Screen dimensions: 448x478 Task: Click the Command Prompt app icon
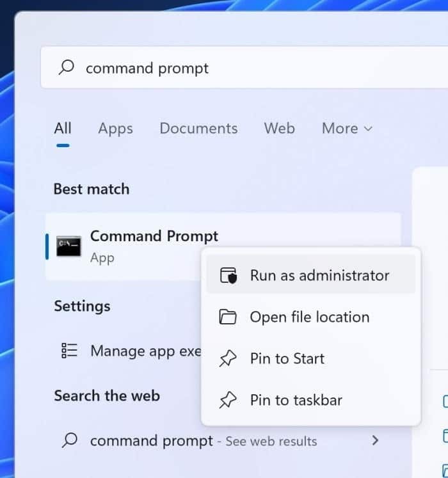coord(68,246)
